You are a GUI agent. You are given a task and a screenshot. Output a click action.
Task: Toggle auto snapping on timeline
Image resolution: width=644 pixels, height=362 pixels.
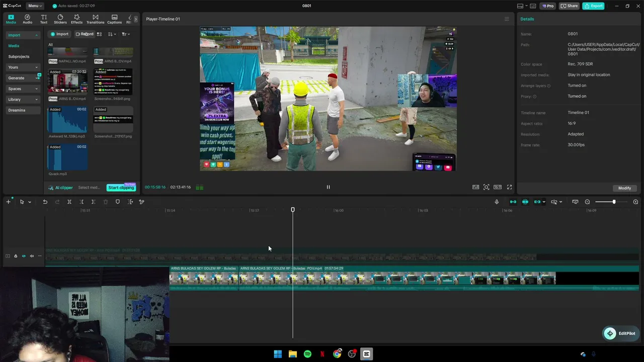(525, 202)
